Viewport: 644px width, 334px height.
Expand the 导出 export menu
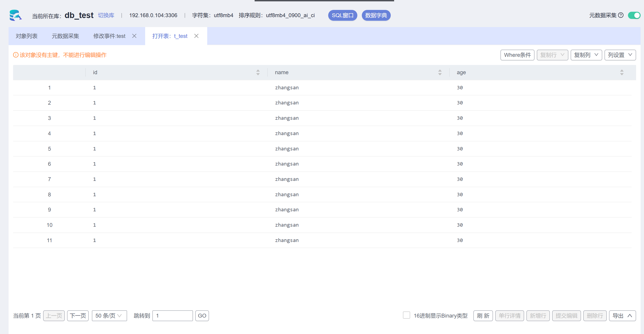[622, 316]
